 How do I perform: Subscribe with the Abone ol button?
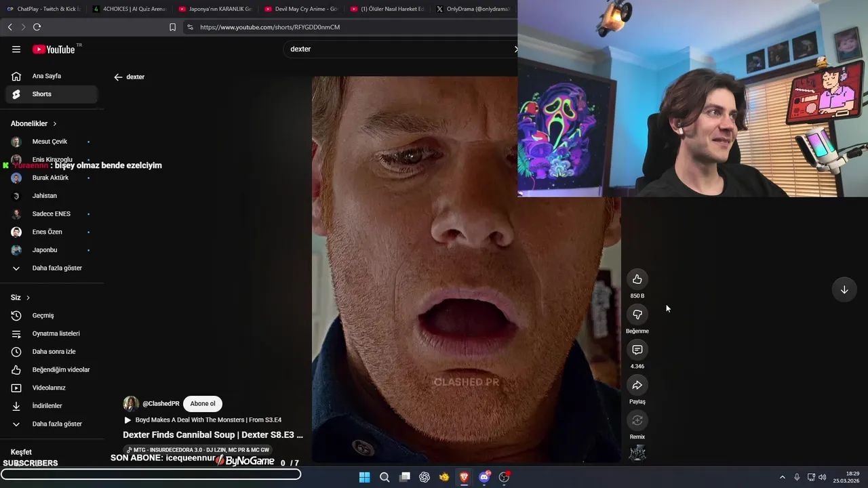pyautogui.click(x=203, y=404)
